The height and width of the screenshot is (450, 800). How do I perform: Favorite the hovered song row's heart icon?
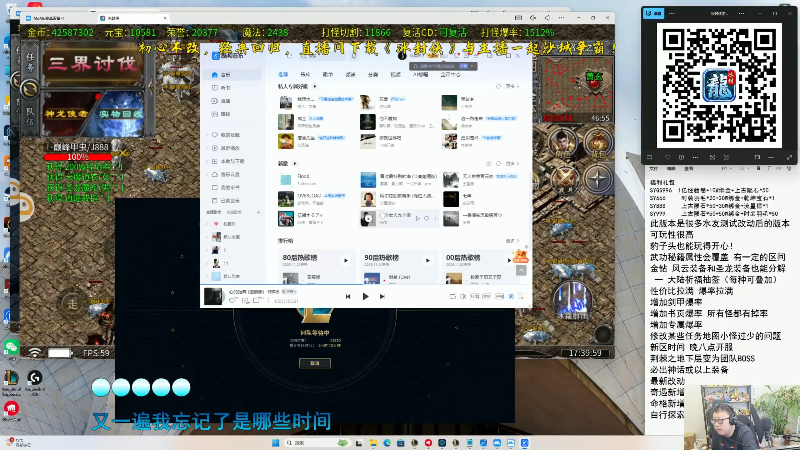click(x=427, y=218)
